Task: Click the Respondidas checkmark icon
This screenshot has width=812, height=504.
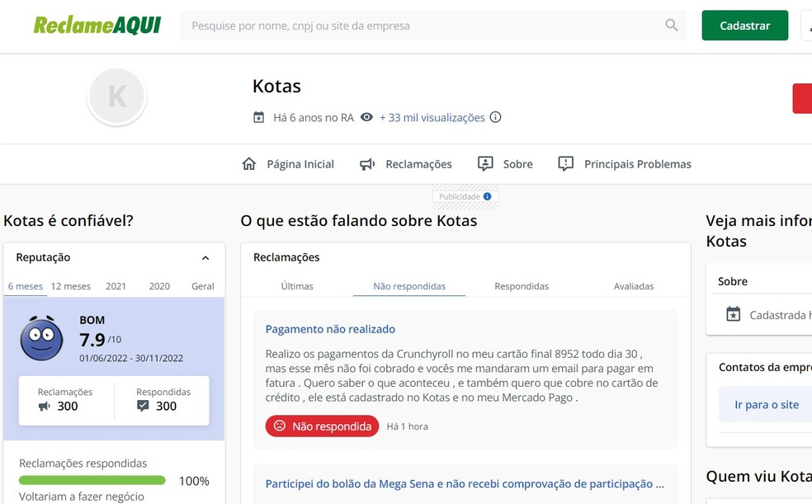Action: 143,406
